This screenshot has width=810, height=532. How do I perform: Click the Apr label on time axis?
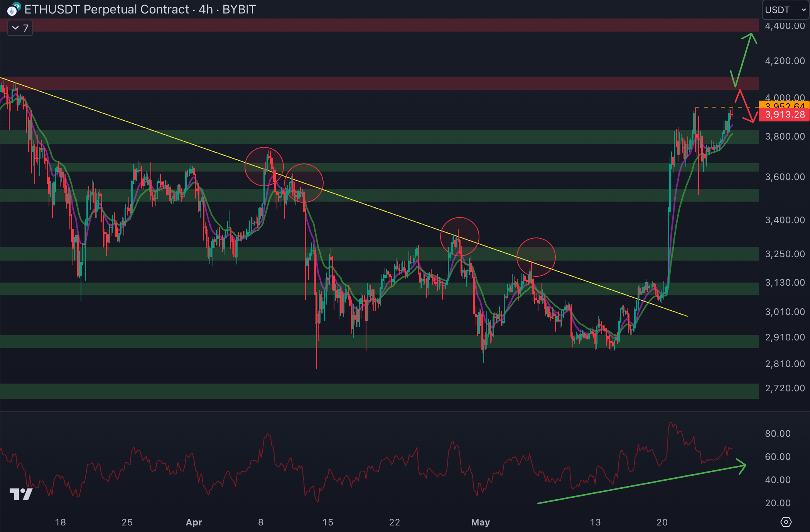194,522
